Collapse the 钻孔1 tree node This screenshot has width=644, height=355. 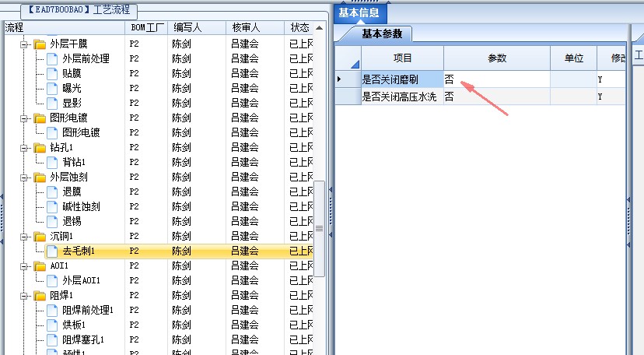pos(24,148)
